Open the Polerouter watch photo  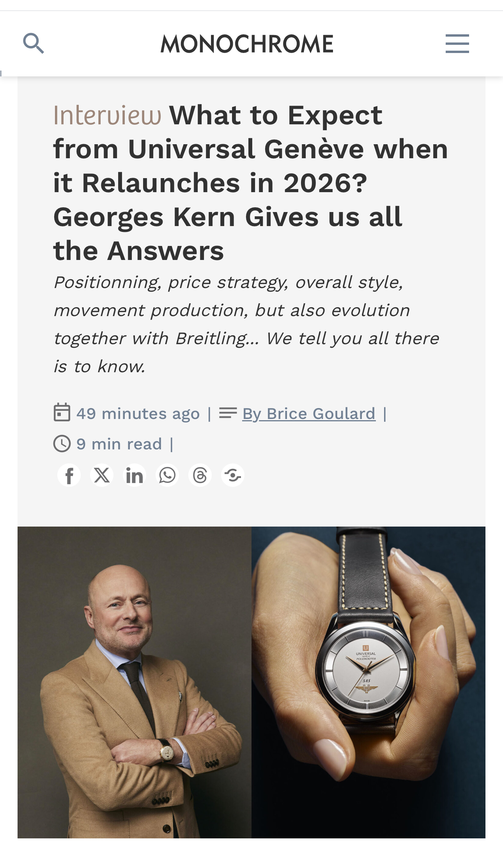coord(368,682)
